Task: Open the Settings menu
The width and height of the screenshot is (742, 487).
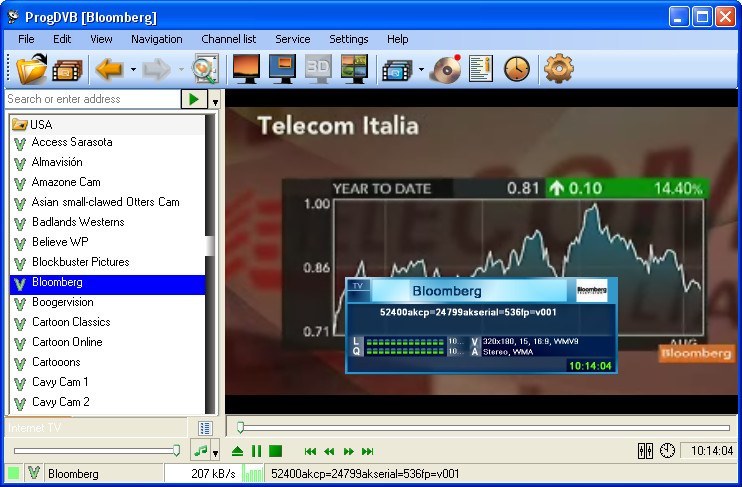Action: point(348,39)
